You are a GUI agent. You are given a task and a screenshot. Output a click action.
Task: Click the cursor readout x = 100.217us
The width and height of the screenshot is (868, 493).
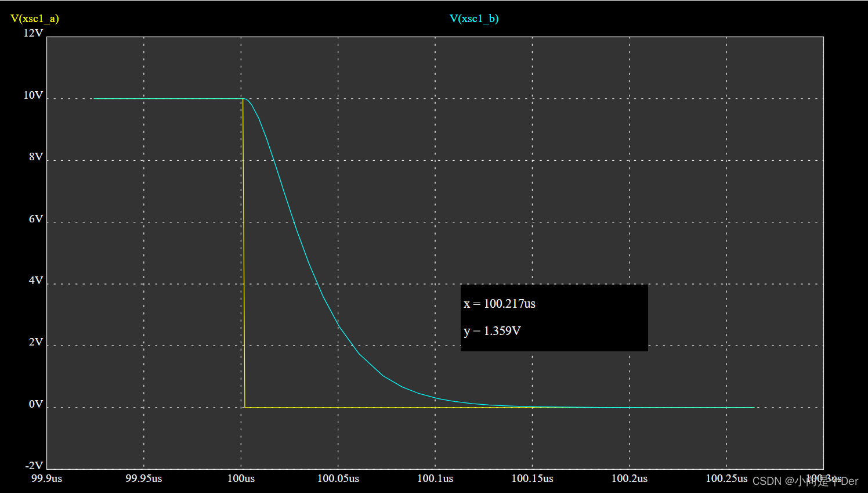click(500, 304)
